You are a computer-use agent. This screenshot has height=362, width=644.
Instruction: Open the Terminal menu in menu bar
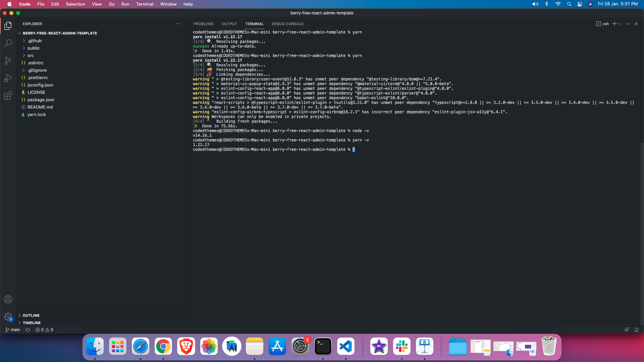pyautogui.click(x=144, y=4)
